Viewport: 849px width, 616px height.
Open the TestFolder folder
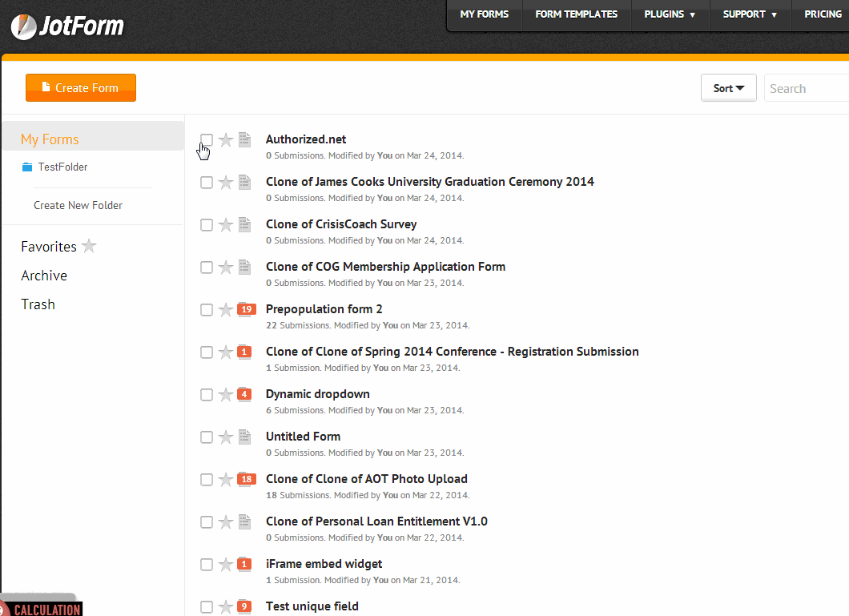(62, 167)
